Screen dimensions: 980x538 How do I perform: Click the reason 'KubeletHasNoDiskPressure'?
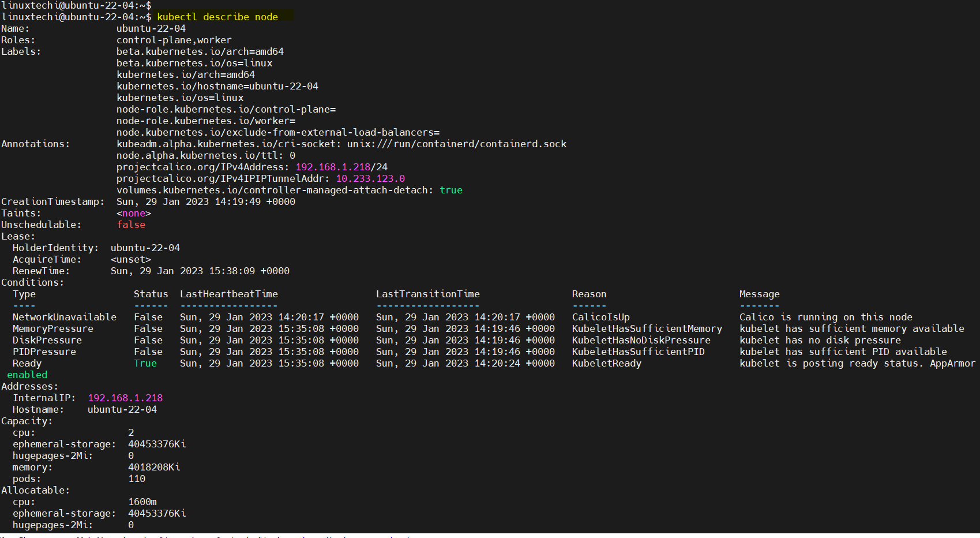click(641, 340)
